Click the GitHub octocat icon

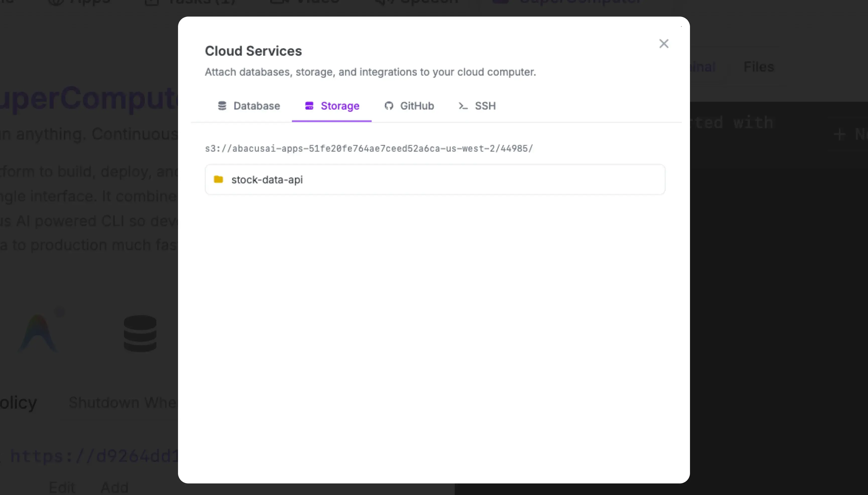(389, 106)
